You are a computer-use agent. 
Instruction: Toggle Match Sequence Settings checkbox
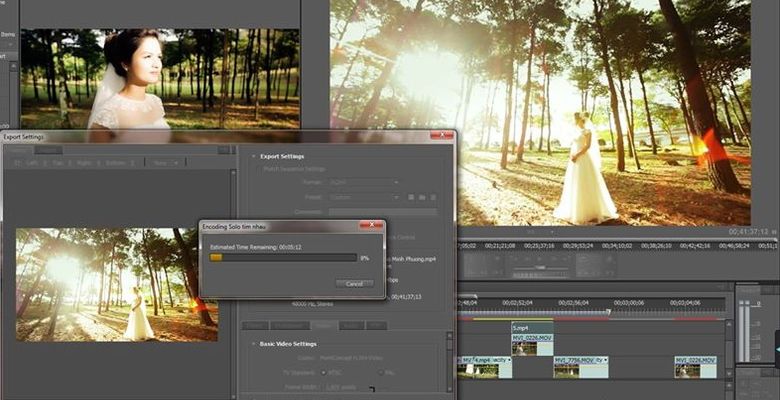tap(259, 169)
